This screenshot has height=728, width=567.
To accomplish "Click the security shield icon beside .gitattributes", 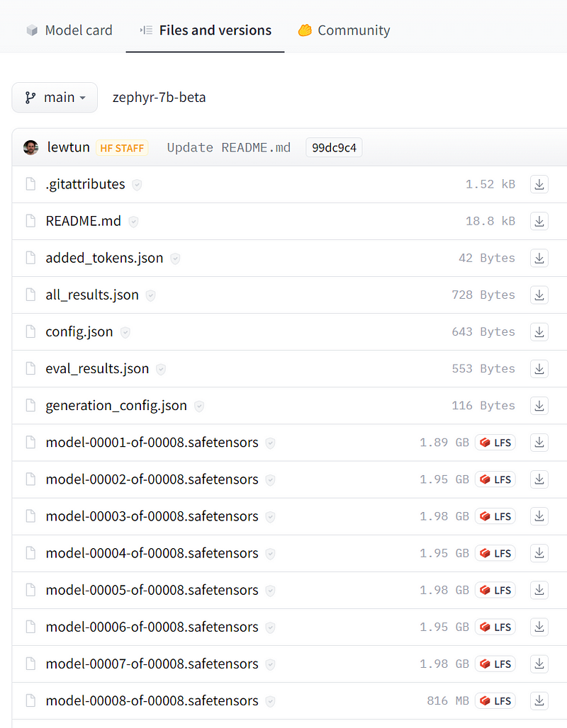I will click(137, 185).
